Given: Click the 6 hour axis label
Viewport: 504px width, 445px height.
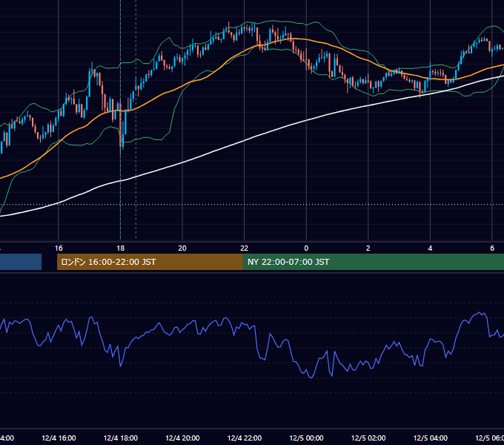Looking at the screenshot, I should (492, 248).
